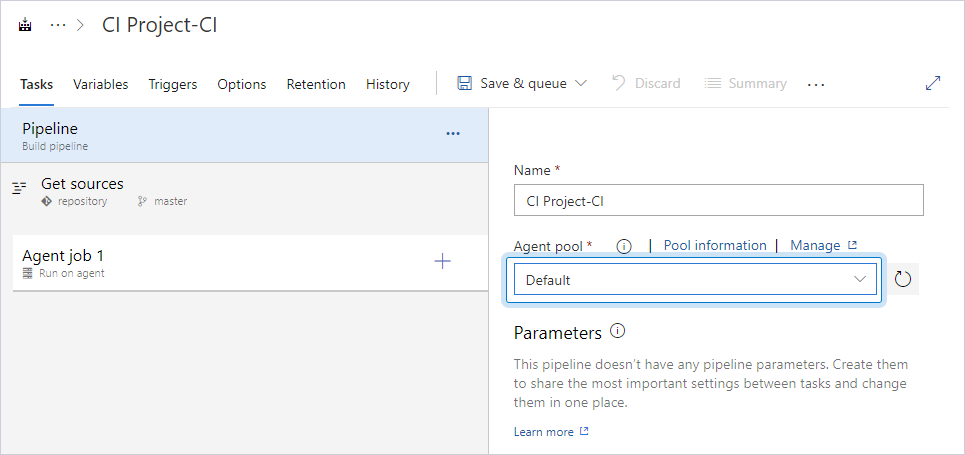This screenshot has width=965, height=455.
Task: Select the Get sources row
Action: pos(244,192)
